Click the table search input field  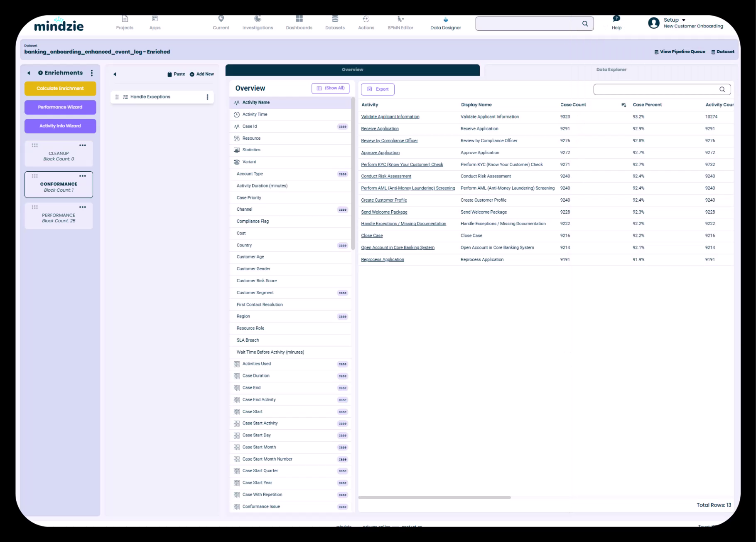[656, 89]
